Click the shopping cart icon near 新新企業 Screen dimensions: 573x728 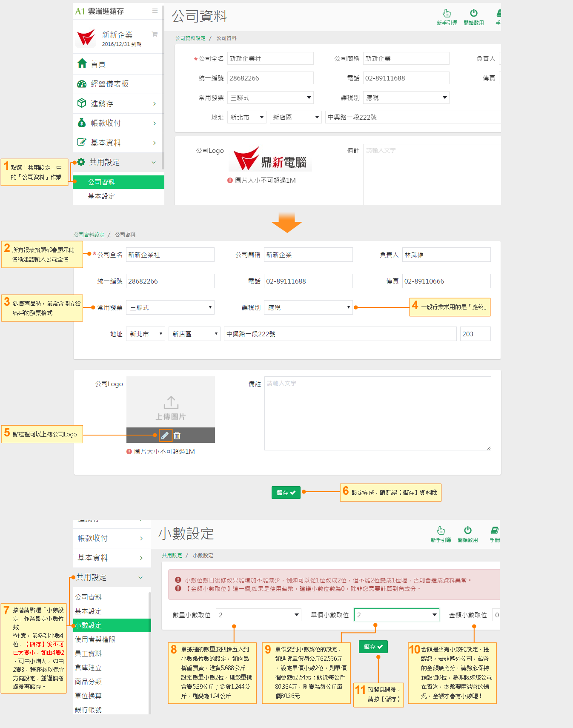[x=155, y=34]
